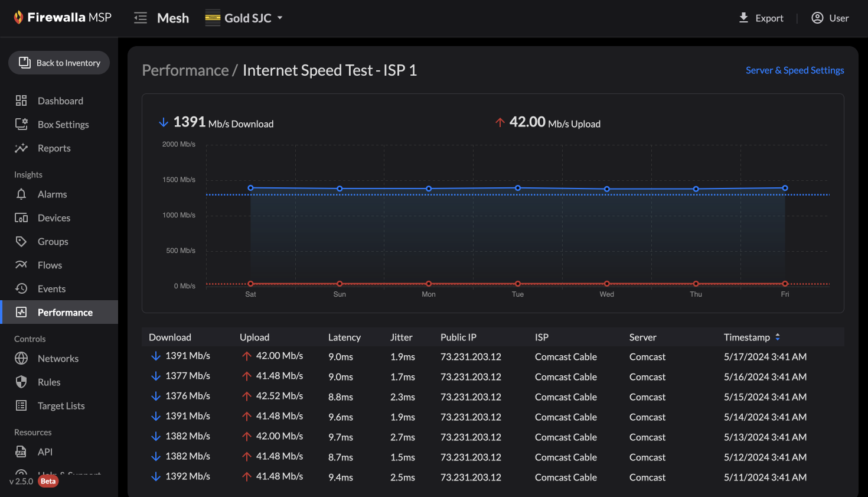The image size is (868, 497).
Task: Click the Dashboard grid icon
Action: pos(21,100)
